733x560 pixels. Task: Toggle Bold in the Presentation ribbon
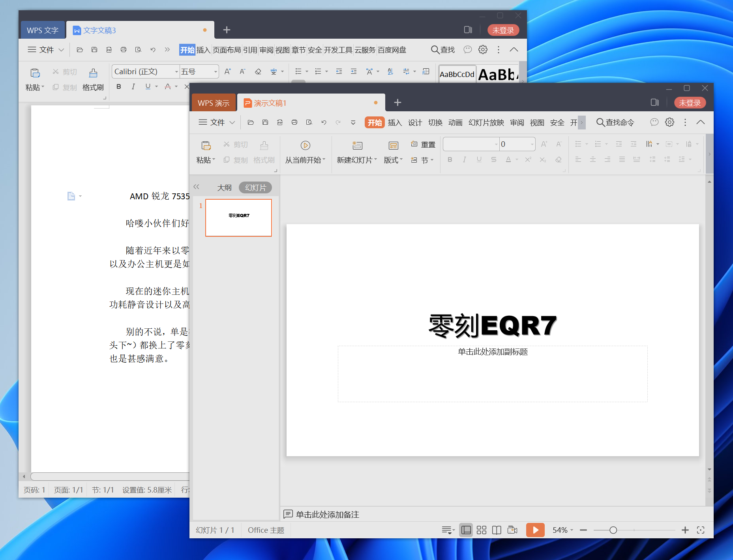pos(450,159)
